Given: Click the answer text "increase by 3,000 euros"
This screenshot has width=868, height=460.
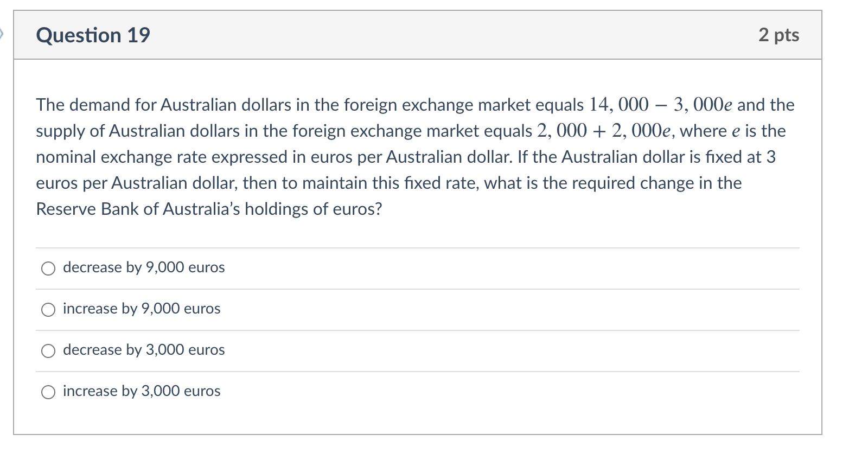Looking at the screenshot, I should (141, 391).
